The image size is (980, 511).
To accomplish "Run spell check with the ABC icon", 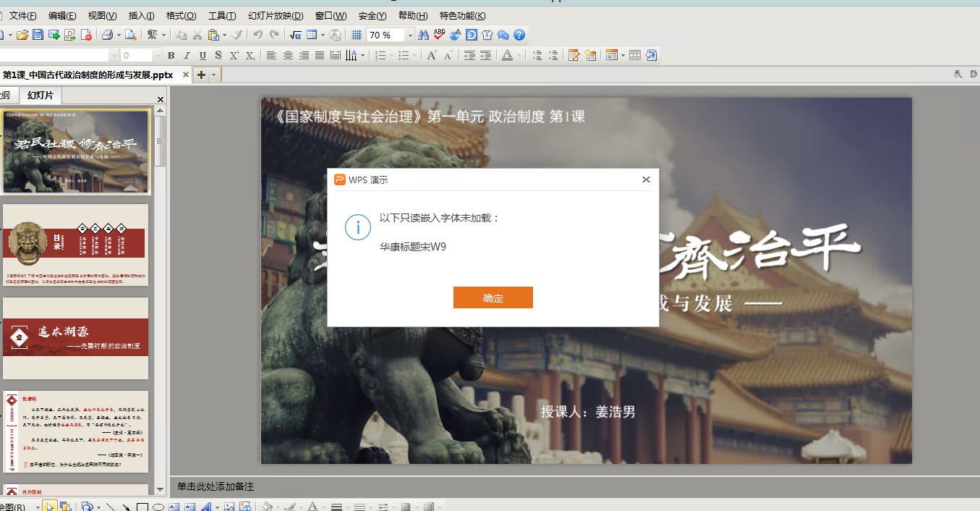I will pos(440,35).
